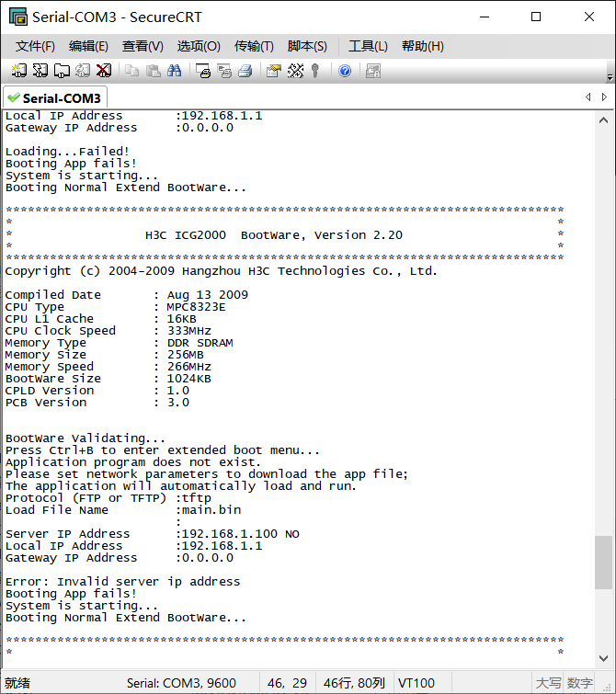Minimize the SecureCRT window
This screenshot has width=616, height=694.
[485, 17]
